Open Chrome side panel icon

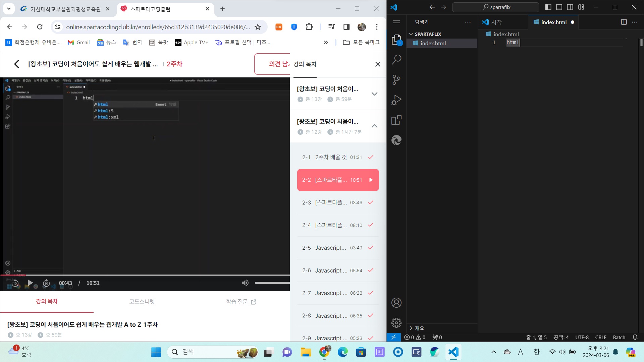click(346, 27)
